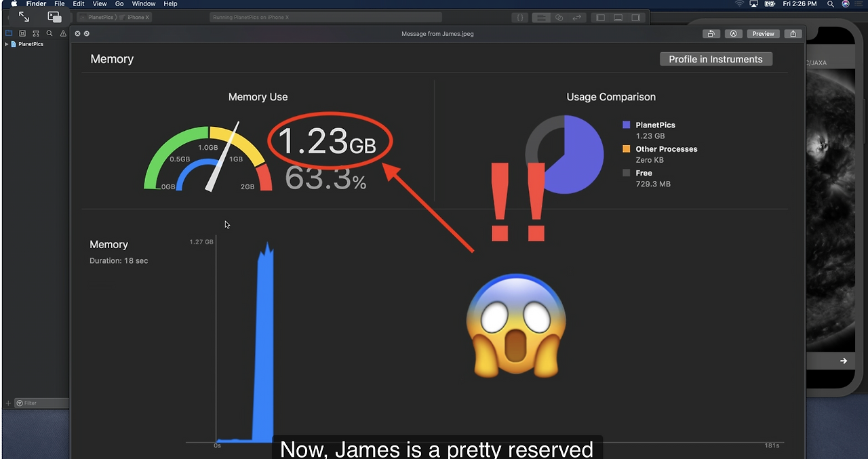Click the Xcode code review braces button
868x459 pixels.
coord(520,18)
